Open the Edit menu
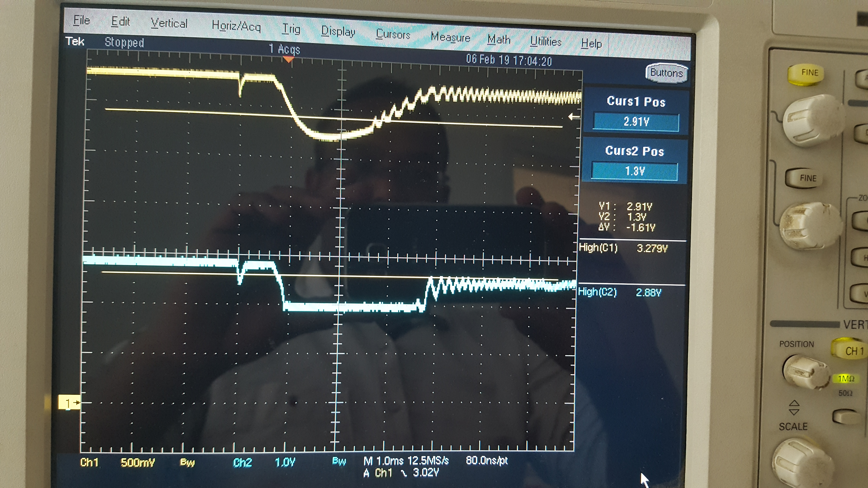The height and width of the screenshot is (488, 868). click(120, 22)
